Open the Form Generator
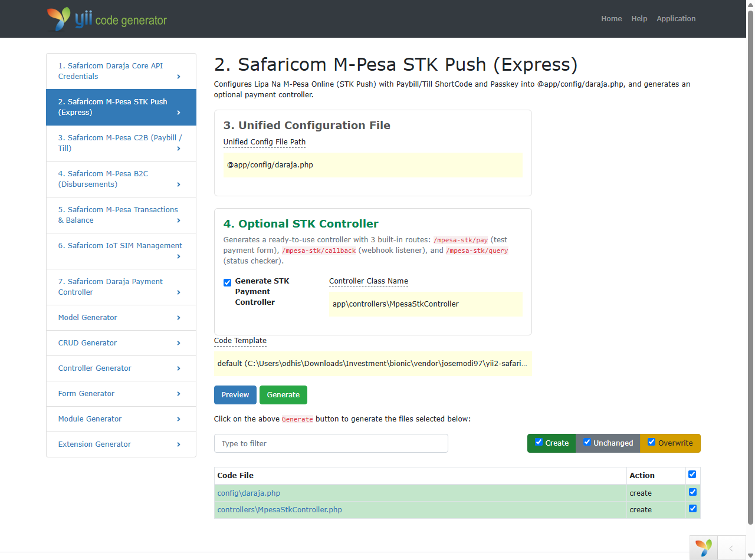 (x=121, y=394)
